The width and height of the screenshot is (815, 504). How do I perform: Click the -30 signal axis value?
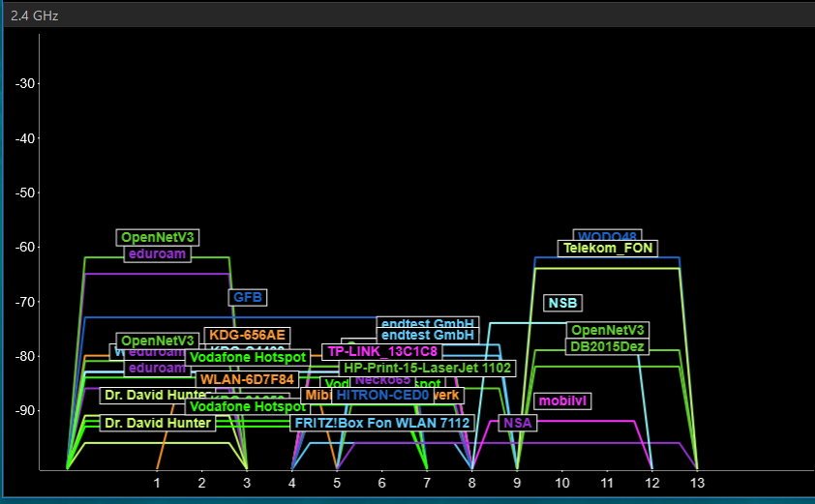[25, 83]
